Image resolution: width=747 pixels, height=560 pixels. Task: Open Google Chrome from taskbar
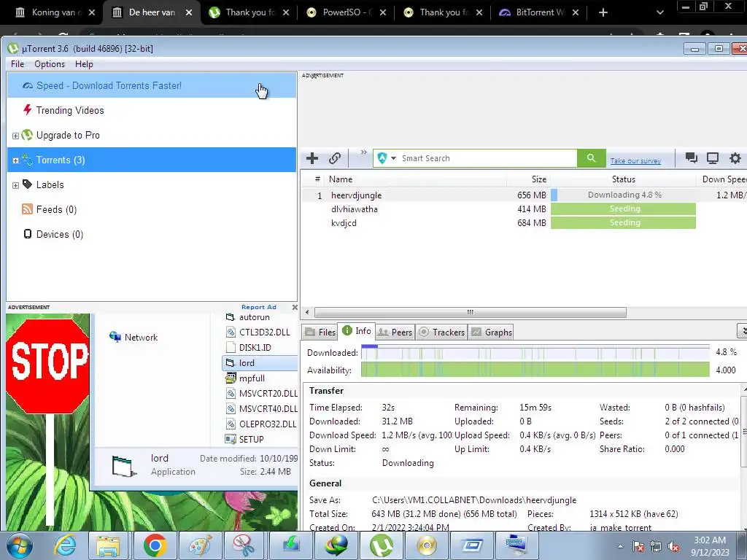(x=155, y=545)
